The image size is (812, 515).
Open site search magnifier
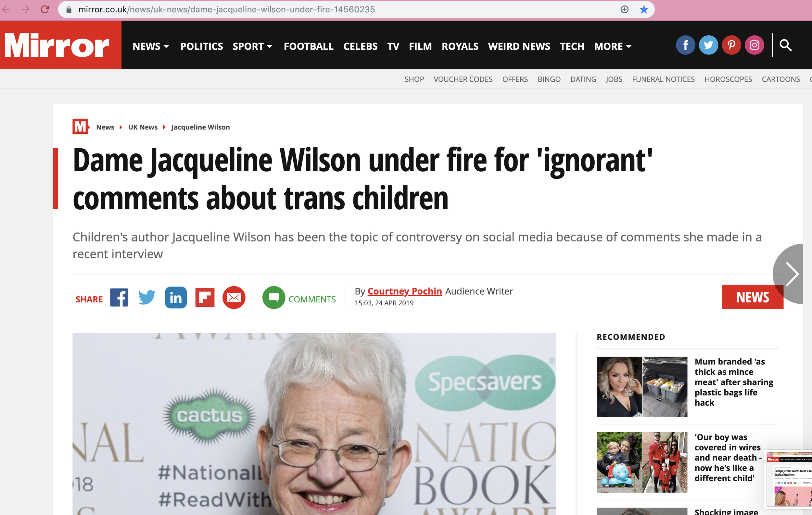(785, 45)
